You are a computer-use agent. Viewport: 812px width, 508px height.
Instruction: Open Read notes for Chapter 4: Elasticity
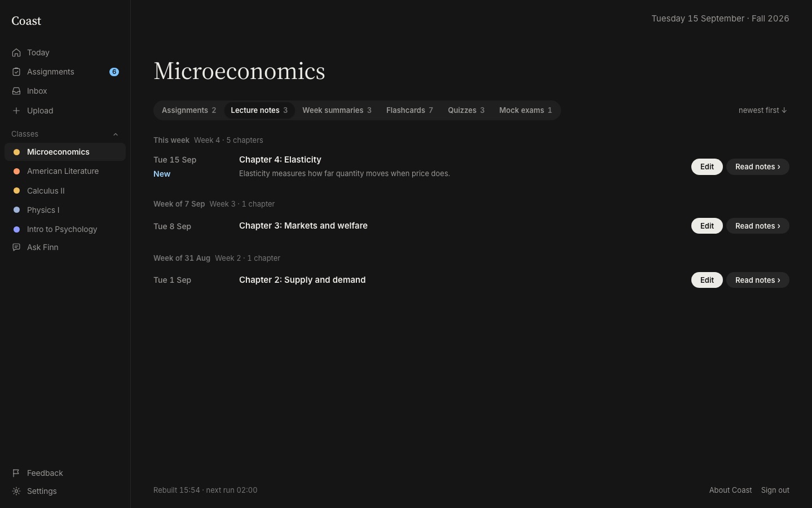pyautogui.click(x=757, y=167)
